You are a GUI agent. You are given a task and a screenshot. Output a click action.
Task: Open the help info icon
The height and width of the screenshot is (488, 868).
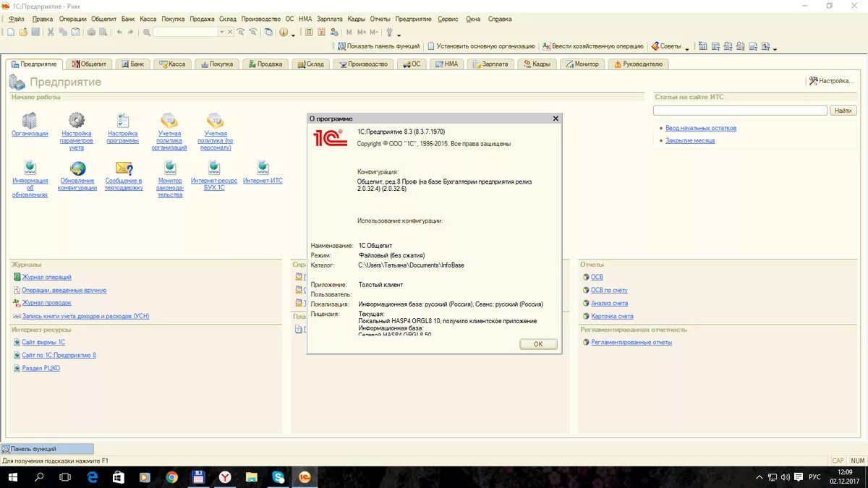click(x=283, y=32)
